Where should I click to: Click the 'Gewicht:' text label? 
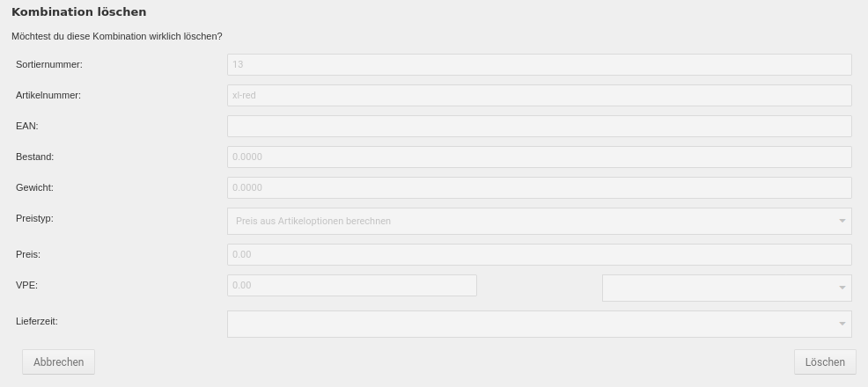click(x=34, y=187)
